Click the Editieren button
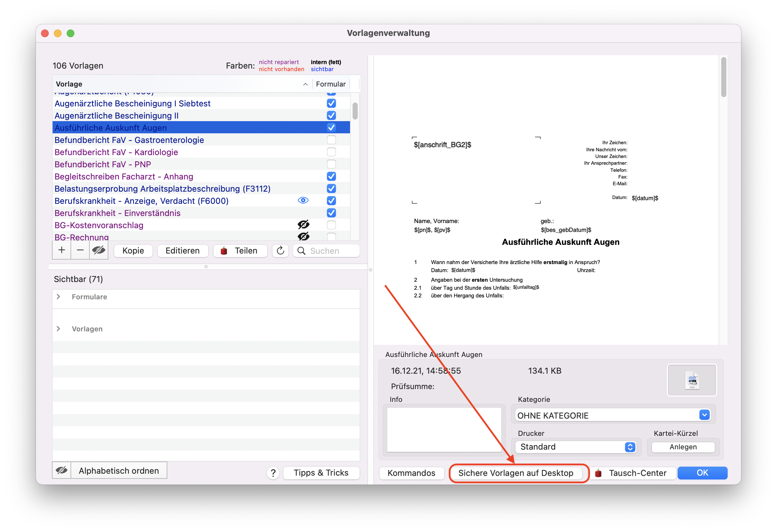The height and width of the screenshot is (532, 777). click(182, 251)
